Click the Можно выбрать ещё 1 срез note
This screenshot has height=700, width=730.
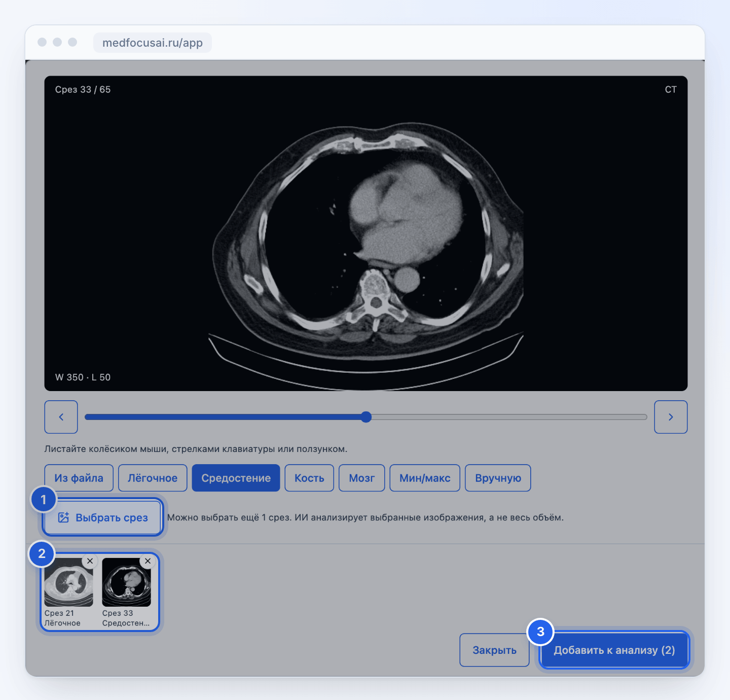(366, 517)
